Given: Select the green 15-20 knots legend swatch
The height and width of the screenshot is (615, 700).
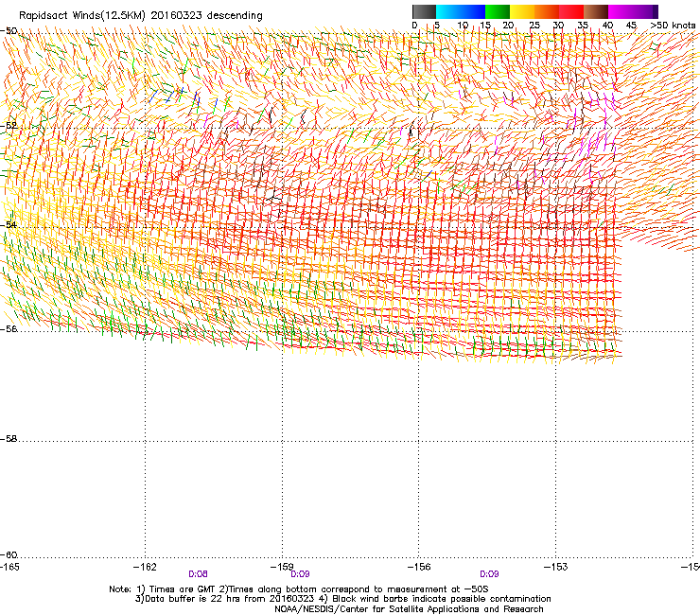Looking at the screenshot, I should pyautogui.click(x=498, y=11).
